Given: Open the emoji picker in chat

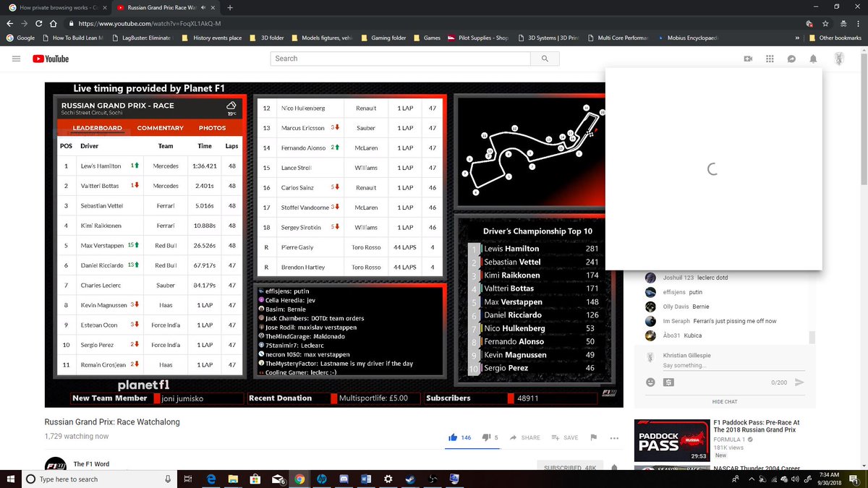Looking at the screenshot, I should tap(650, 382).
